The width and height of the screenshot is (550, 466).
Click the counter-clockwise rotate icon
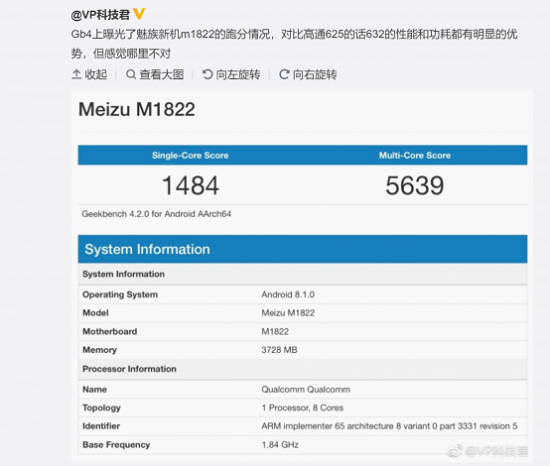click(x=208, y=74)
